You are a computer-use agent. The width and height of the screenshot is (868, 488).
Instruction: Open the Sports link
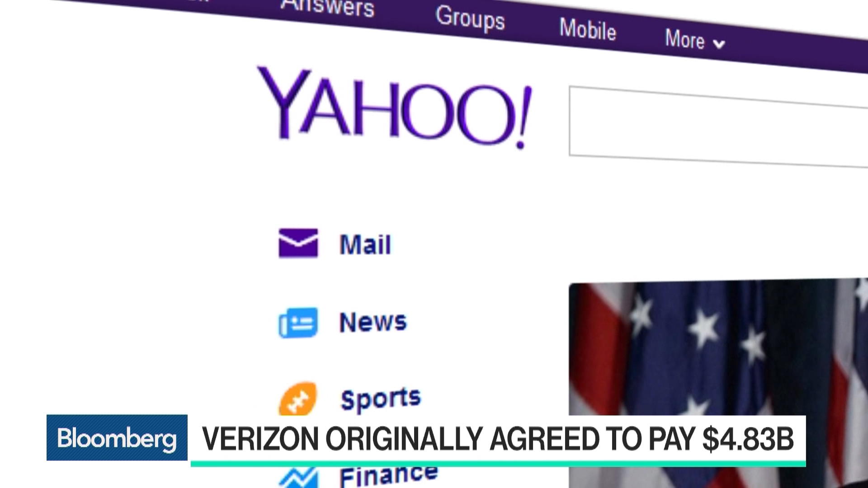[381, 399]
